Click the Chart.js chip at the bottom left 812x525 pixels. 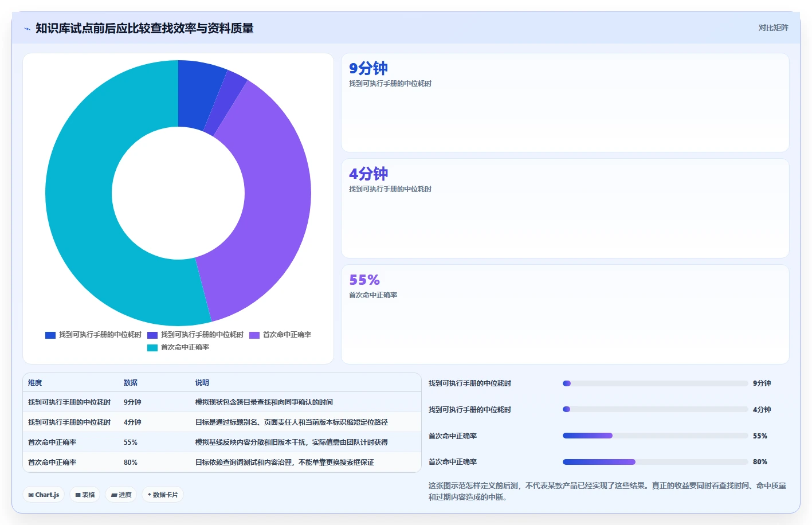click(44, 495)
